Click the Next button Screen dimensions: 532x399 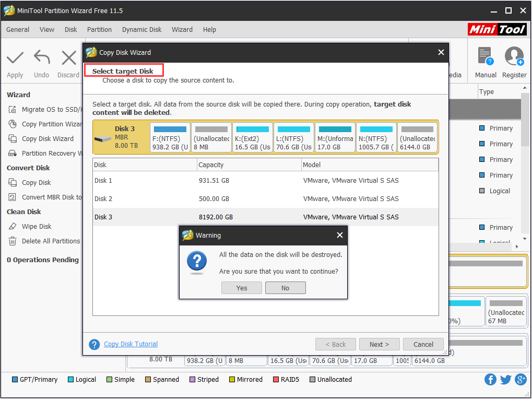(380, 344)
